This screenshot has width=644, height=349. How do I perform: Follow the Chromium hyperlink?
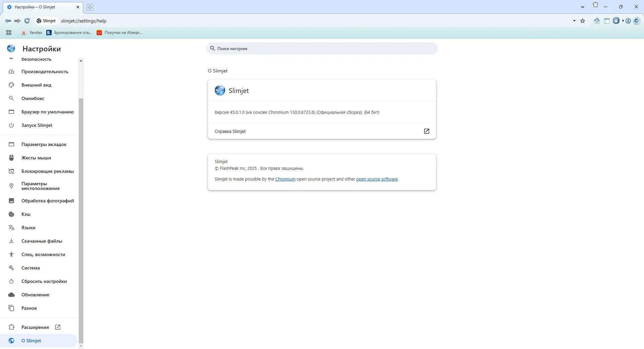285,179
